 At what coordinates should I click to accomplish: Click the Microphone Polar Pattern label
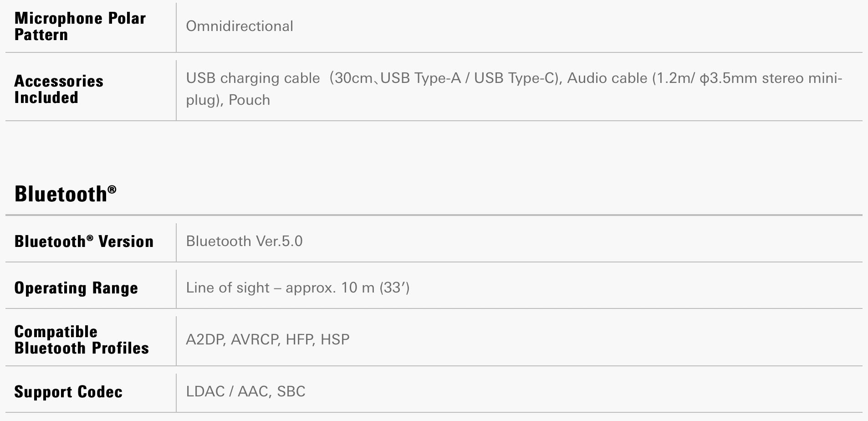pyautogui.click(x=80, y=26)
